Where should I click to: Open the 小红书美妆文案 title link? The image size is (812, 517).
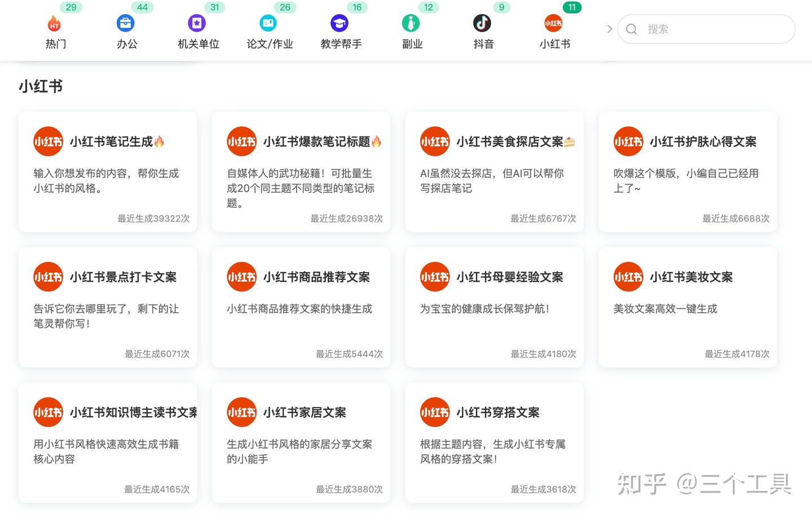tap(691, 277)
